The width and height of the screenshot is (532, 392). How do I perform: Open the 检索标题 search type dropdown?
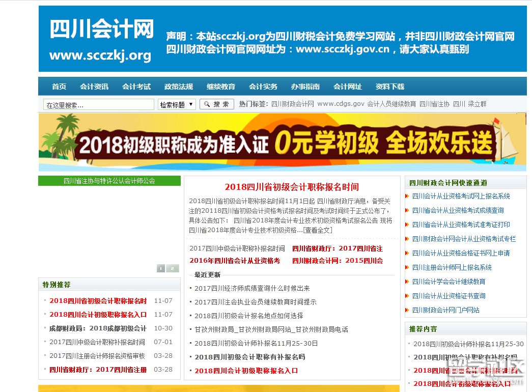[x=176, y=104]
